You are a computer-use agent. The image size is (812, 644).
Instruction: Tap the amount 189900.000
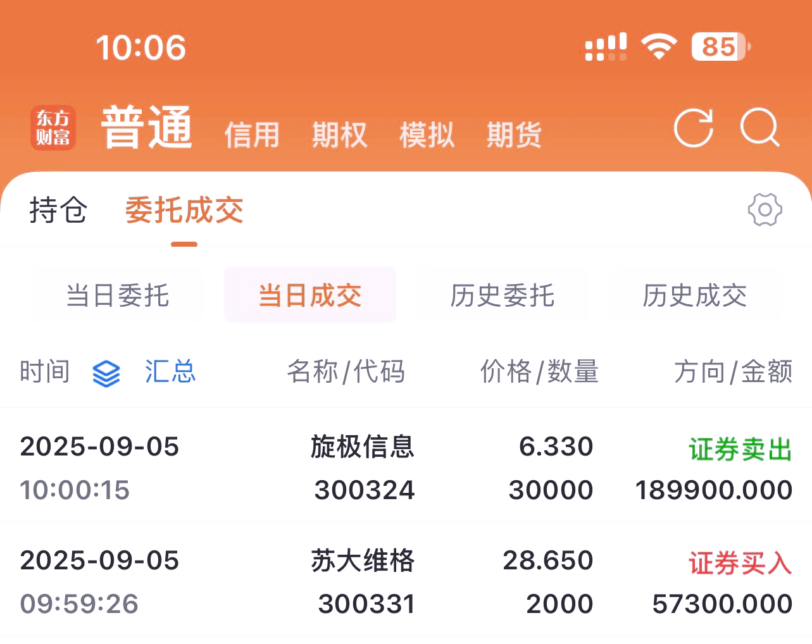714,490
